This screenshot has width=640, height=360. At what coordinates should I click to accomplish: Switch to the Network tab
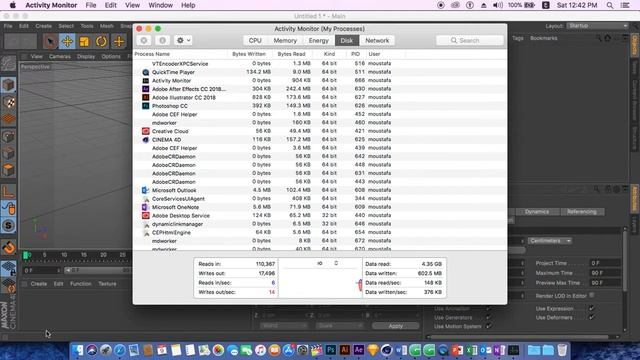pos(377,40)
